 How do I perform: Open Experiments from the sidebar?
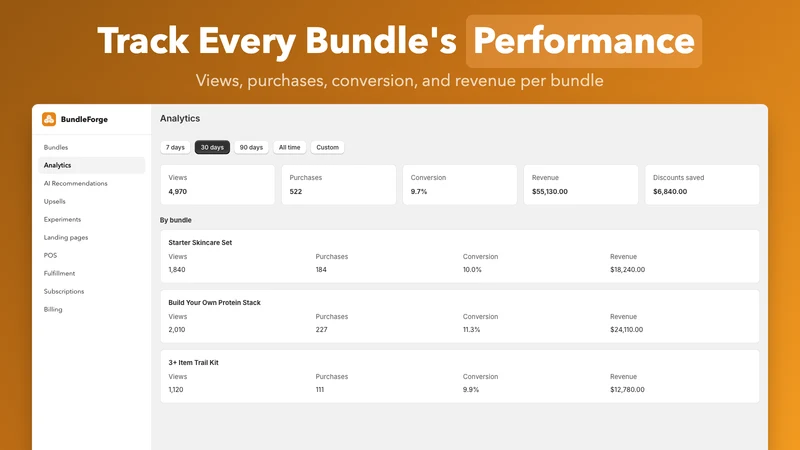(62, 219)
